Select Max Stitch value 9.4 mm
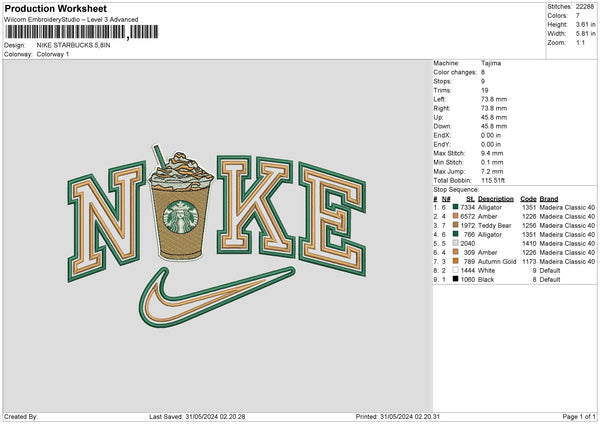The width and height of the screenshot is (600, 424). [x=492, y=153]
